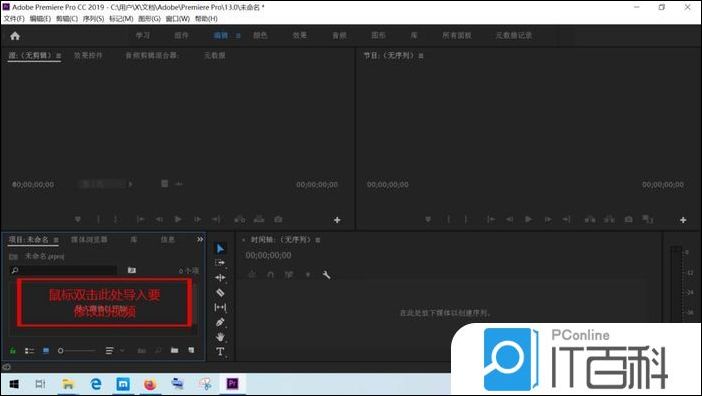This screenshot has width=702, height=396.
Task: Click Automate to Sequence icon
Action: pyautogui.click(x=141, y=350)
